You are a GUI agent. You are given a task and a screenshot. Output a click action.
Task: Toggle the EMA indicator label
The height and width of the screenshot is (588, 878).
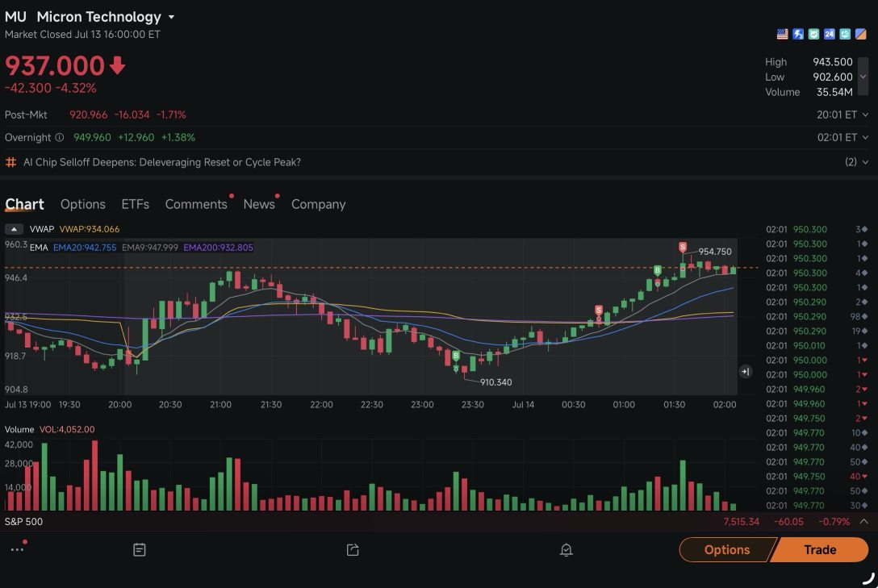point(39,248)
